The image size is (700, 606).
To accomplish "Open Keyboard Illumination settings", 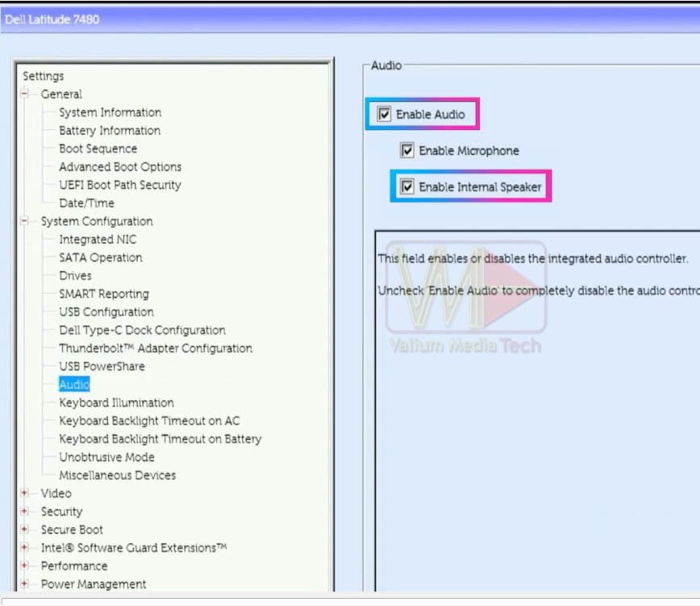I will 116,403.
